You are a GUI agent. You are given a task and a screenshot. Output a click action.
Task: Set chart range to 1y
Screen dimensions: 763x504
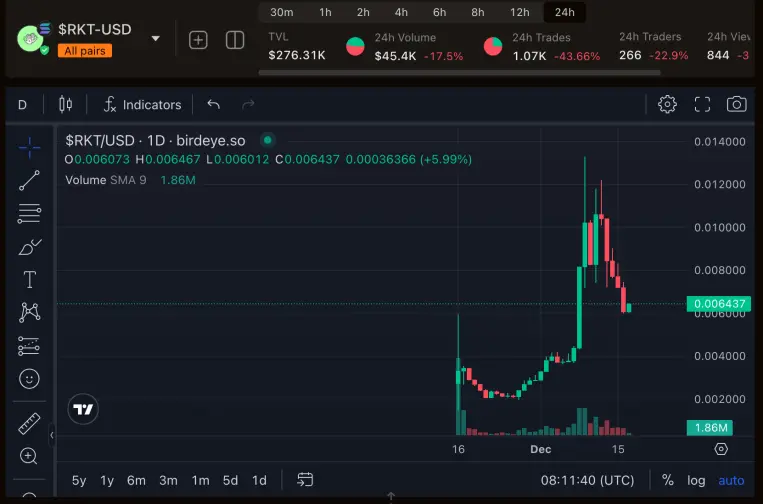107,480
